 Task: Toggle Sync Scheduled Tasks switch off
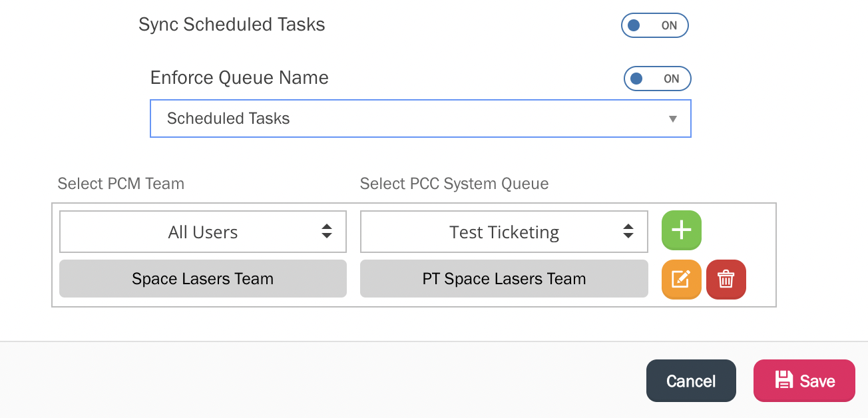pyautogui.click(x=654, y=26)
